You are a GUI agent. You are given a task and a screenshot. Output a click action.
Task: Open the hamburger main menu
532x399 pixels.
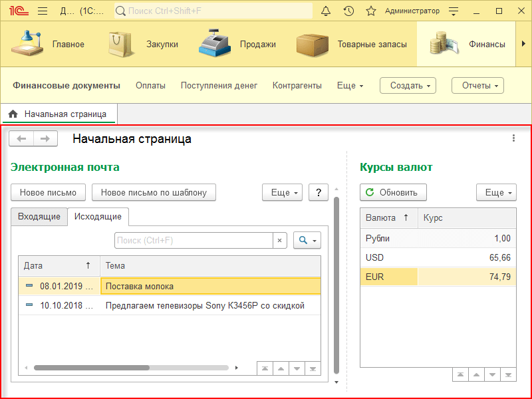(43, 11)
